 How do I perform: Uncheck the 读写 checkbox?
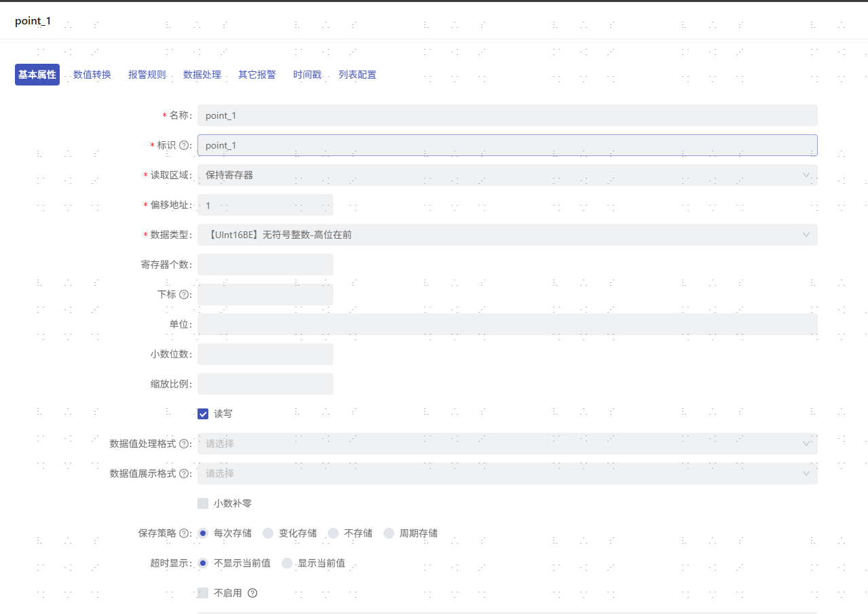point(203,414)
